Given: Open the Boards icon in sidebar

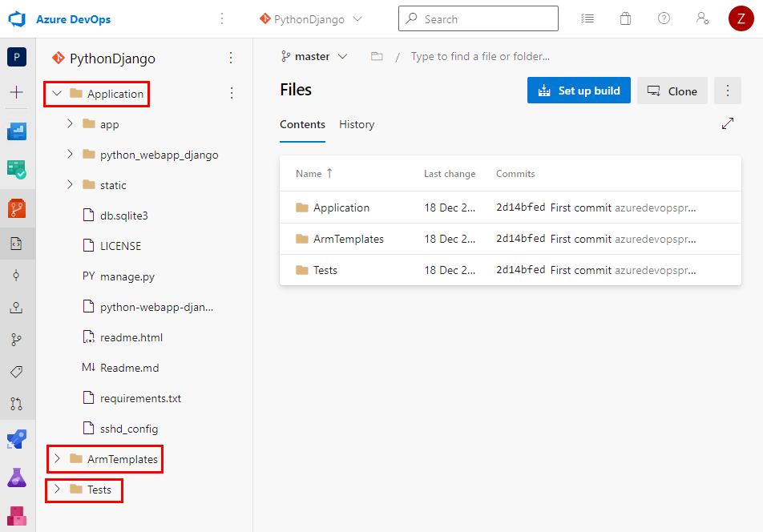Looking at the screenshot, I should pos(17,170).
